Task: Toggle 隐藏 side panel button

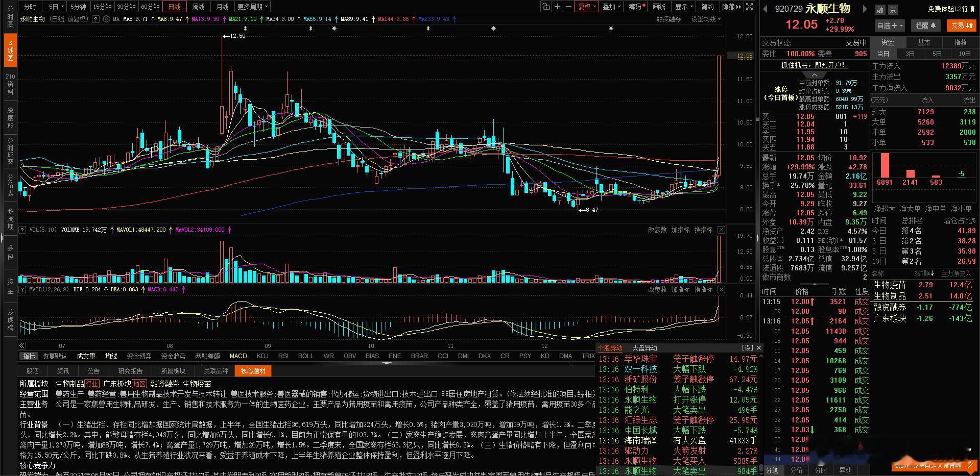Action: [731, 7]
